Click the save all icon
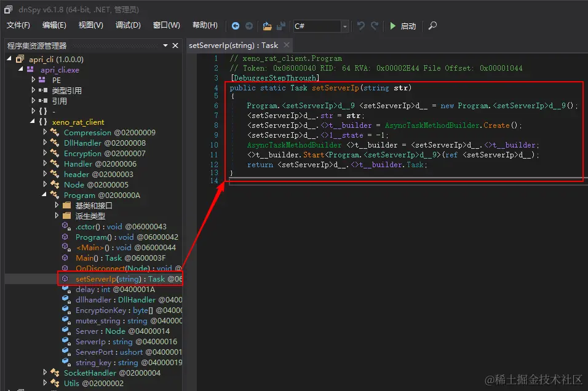588x391 pixels. (x=281, y=26)
